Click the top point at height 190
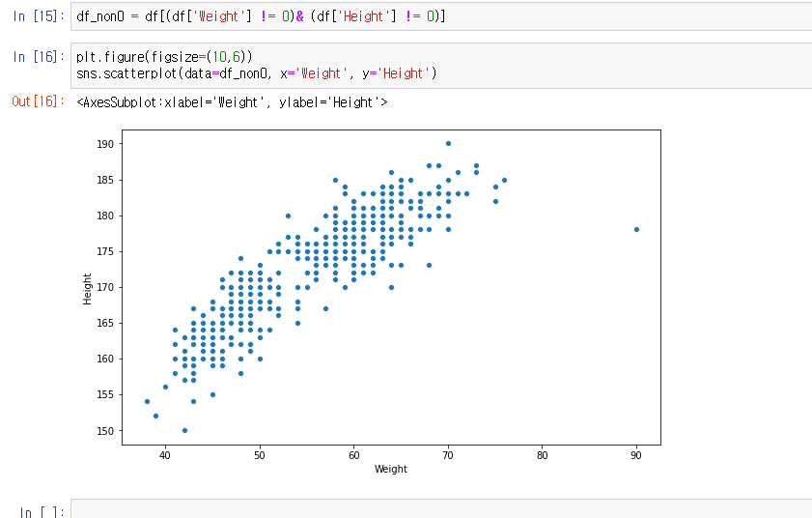Image resolution: width=812 pixels, height=518 pixels. (x=448, y=144)
